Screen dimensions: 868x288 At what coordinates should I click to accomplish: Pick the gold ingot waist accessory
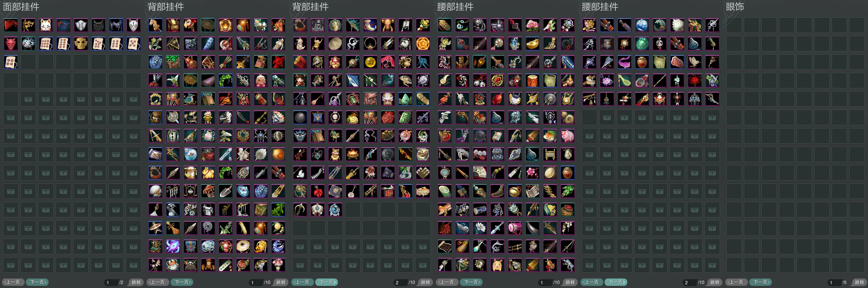(x=533, y=44)
